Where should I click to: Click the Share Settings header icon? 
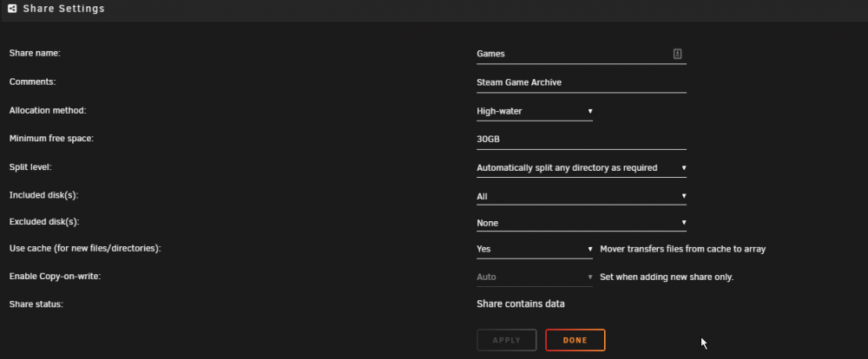tap(12, 9)
